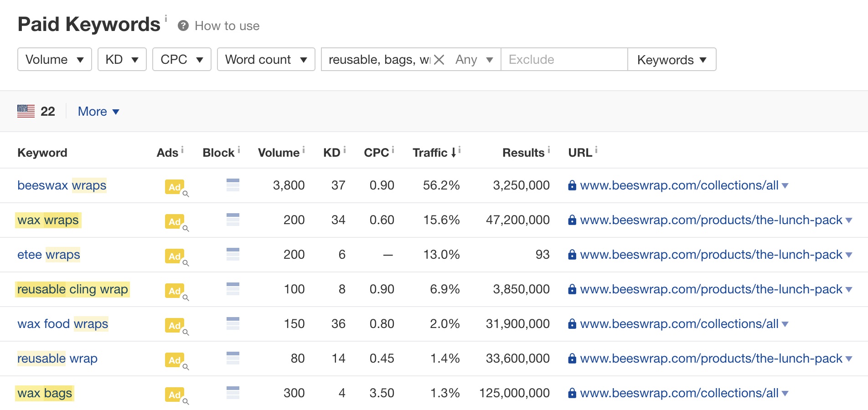Screen dimensions: 868x410
Task: Click the Ad icon for wax bags
Action: pos(175,395)
